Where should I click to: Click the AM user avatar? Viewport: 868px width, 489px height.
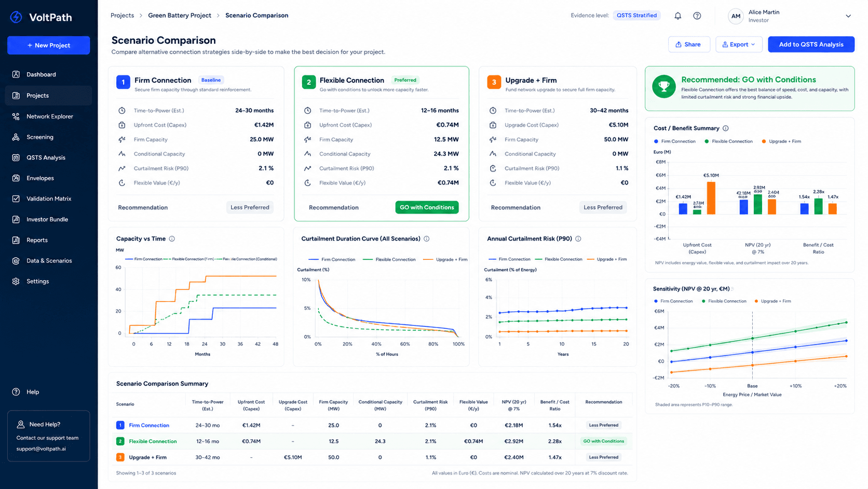pos(736,16)
